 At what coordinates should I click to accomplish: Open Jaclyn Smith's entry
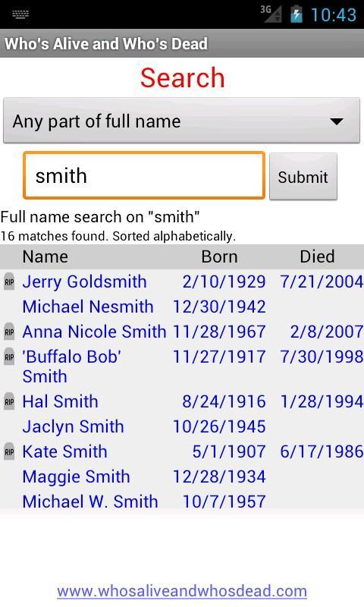[x=73, y=426]
